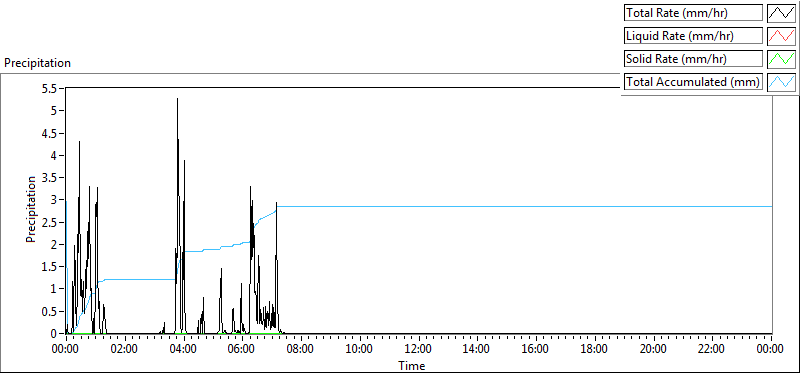Click the highest black peak near 04:00

pyautogui.click(x=177, y=98)
